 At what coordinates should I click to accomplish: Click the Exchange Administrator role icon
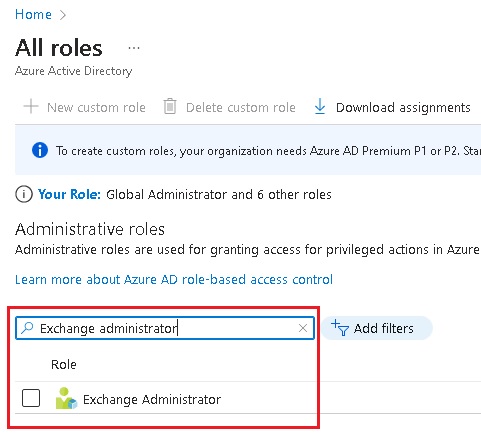click(x=66, y=398)
